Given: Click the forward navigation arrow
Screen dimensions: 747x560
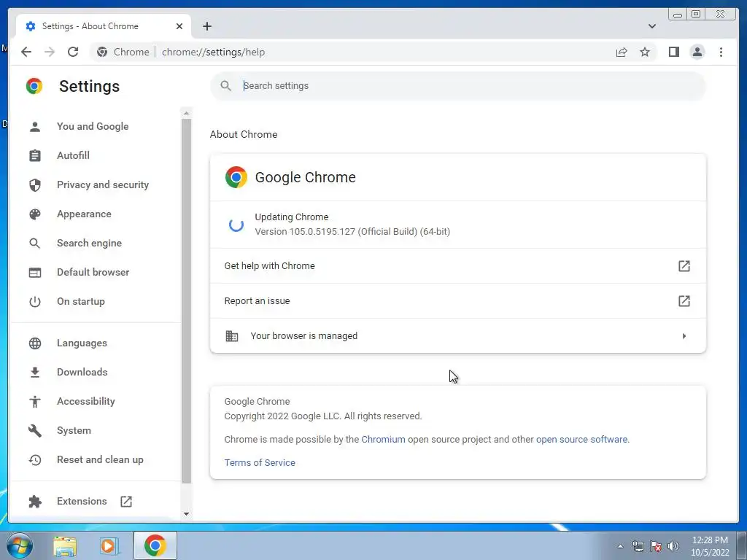Looking at the screenshot, I should [x=50, y=52].
